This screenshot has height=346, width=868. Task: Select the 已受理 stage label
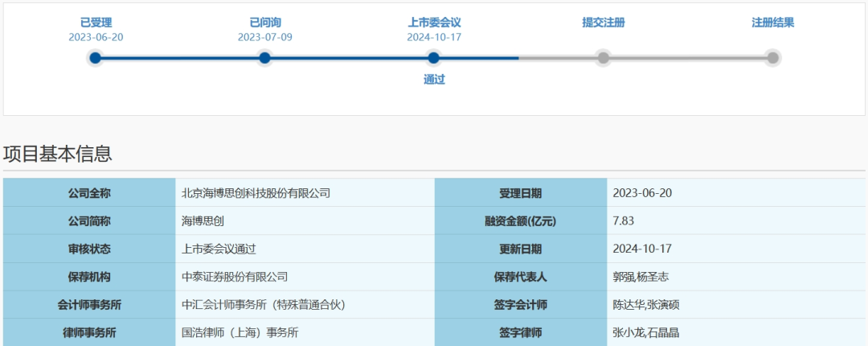tap(96, 23)
